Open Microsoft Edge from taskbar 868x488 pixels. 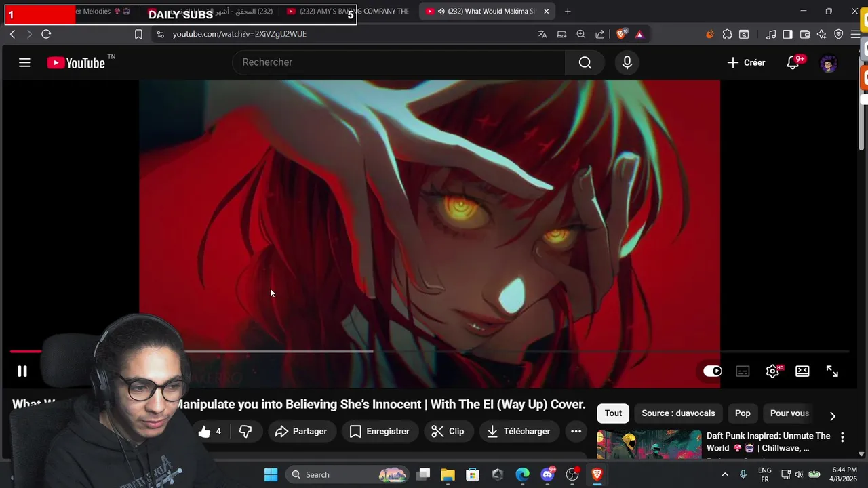pyautogui.click(x=522, y=474)
